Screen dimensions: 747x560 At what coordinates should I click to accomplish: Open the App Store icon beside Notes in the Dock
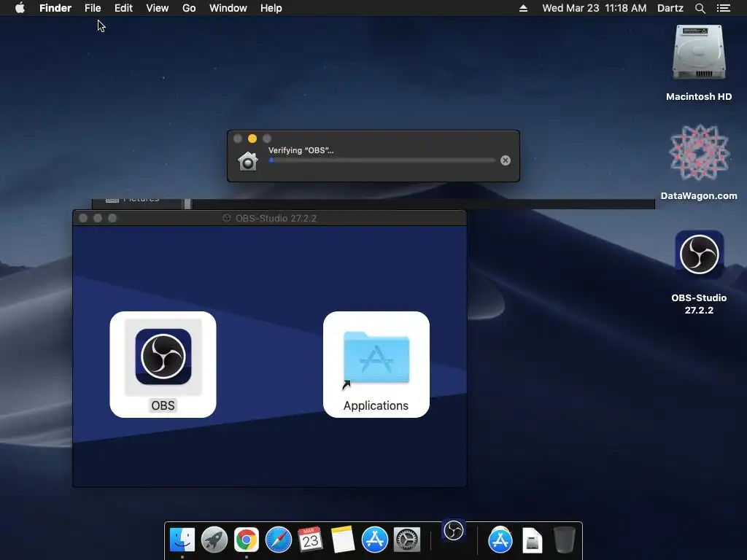click(375, 540)
